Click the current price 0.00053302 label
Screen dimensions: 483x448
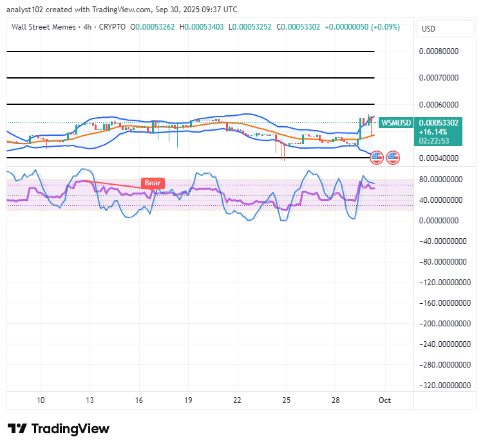click(x=439, y=122)
